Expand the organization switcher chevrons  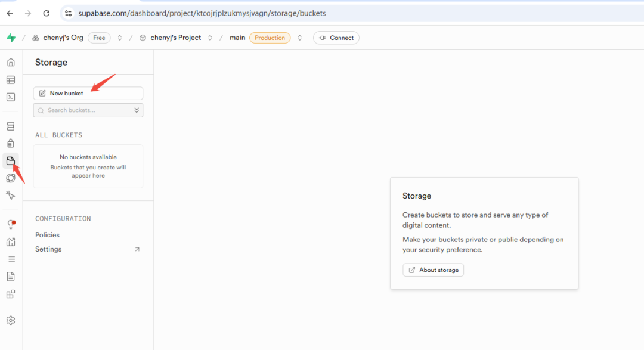[x=119, y=38]
